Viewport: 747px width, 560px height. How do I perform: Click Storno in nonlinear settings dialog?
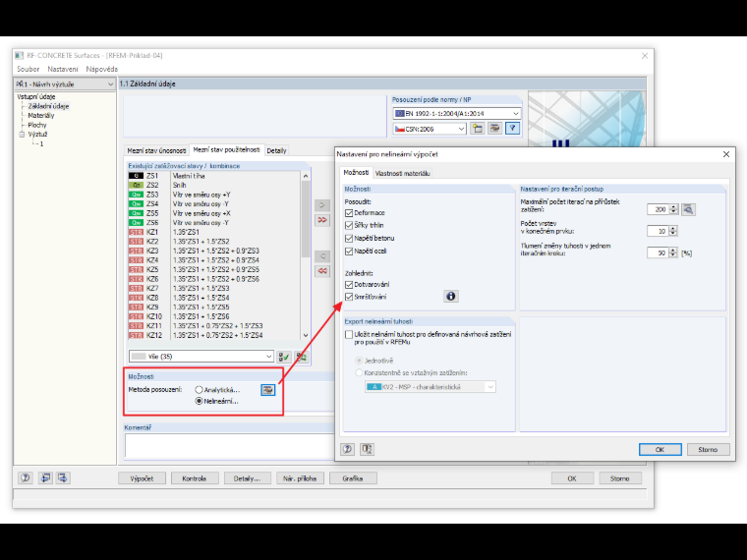coord(708,450)
